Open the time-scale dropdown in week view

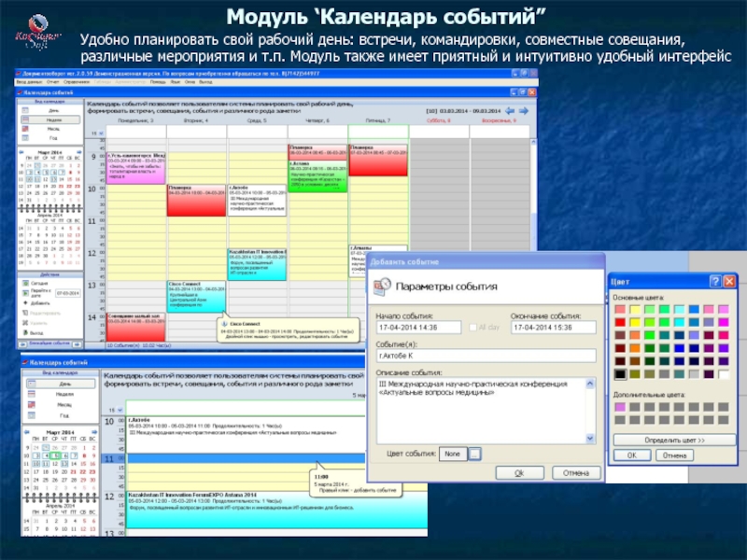pyautogui.click(x=96, y=133)
